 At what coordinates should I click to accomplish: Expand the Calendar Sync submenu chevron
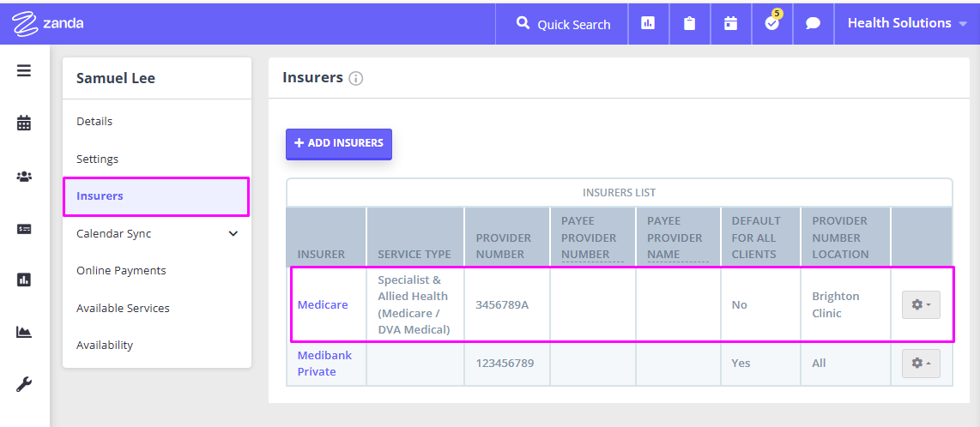click(233, 233)
